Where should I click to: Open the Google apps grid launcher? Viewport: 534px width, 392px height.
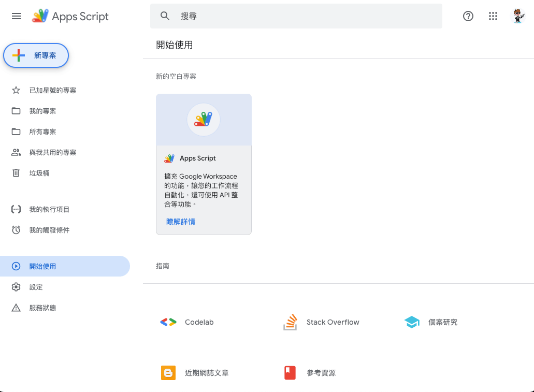(x=493, y=16)
